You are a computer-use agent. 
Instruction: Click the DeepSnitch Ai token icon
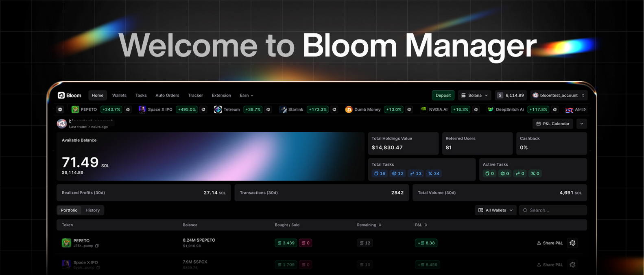coord(491,109)
